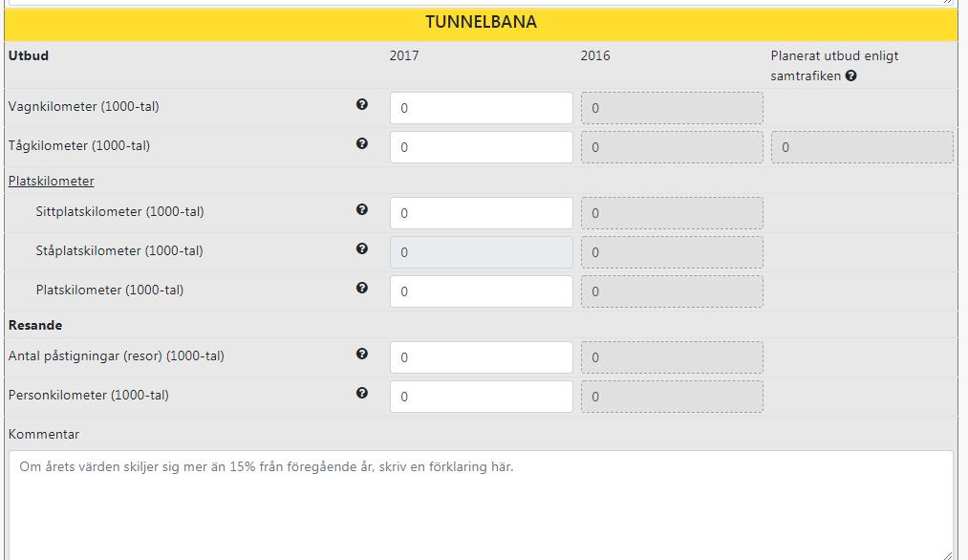The height and width of the screenshot is (560, 968).
Task: Click the 2016 Vagnkilometer disabled field
Action: [x=672, y=108]
